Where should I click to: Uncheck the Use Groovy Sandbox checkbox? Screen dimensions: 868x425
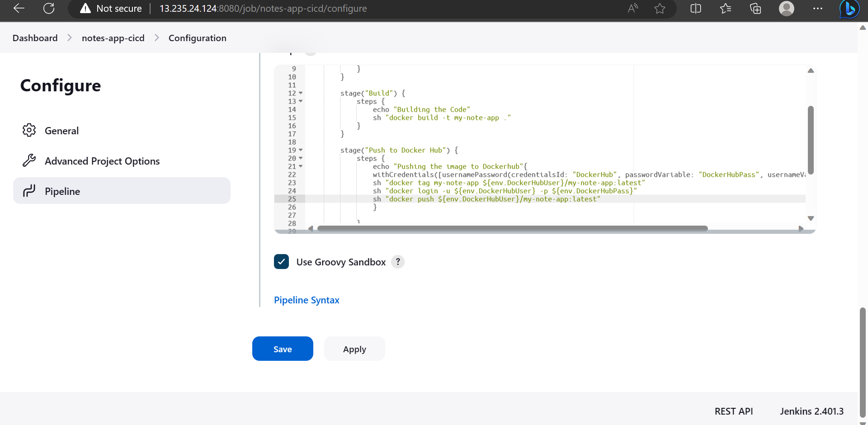click(x=281, y=261)
